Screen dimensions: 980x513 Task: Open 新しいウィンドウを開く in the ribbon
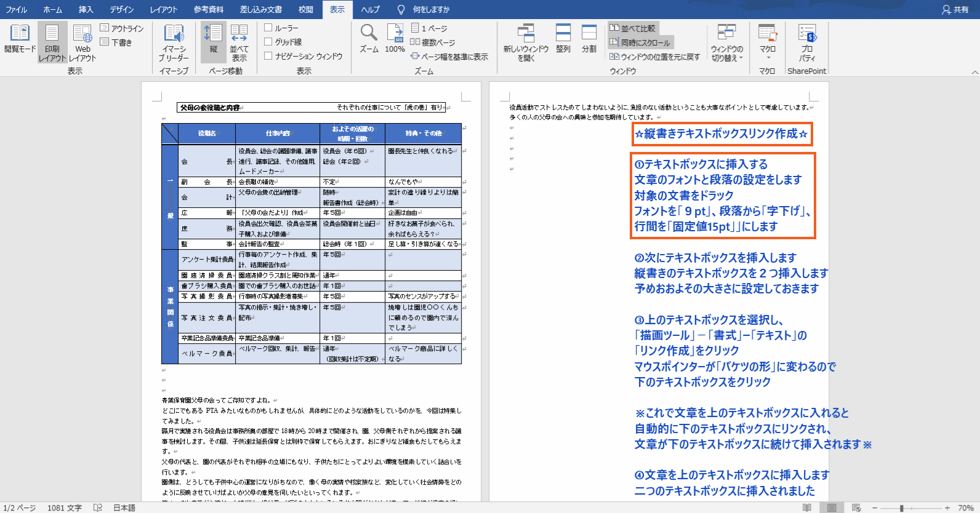point(526,42)
